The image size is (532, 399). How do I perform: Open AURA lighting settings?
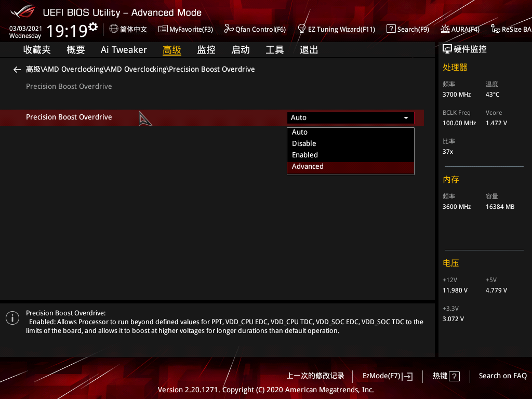pos(460,29)
